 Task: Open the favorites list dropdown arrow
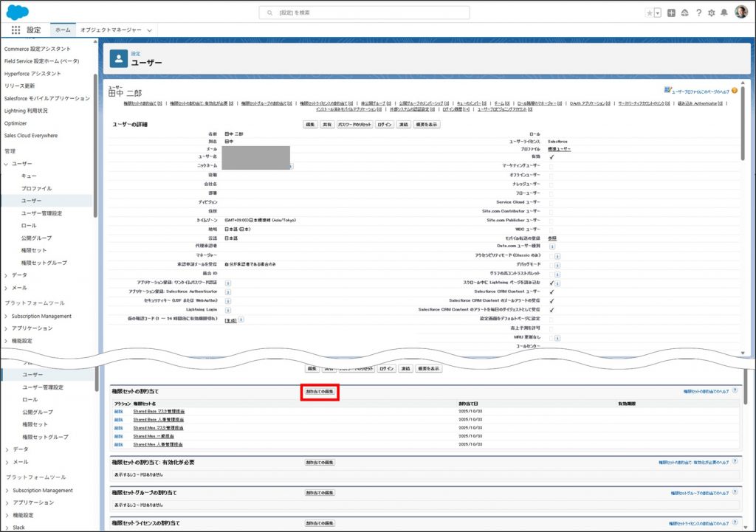coord(657,13)
